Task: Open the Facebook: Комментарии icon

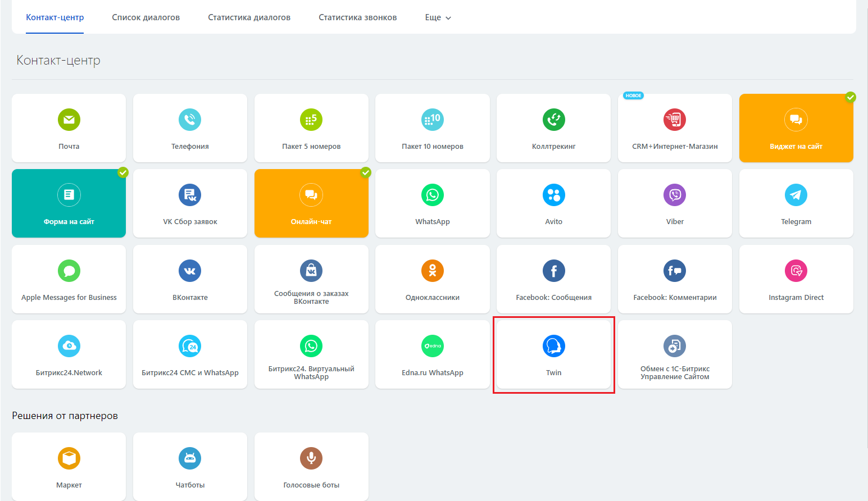Action: [x=675, y=271]
